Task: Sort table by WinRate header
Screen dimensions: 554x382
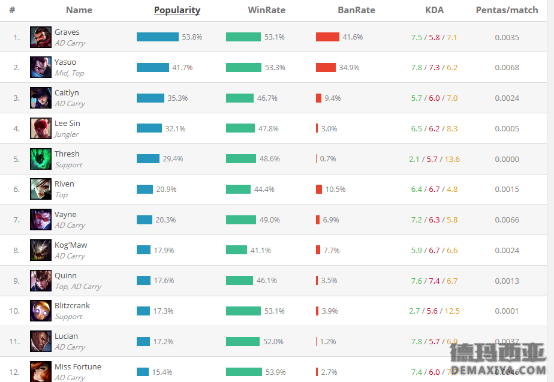Action: tap(266, 10)
